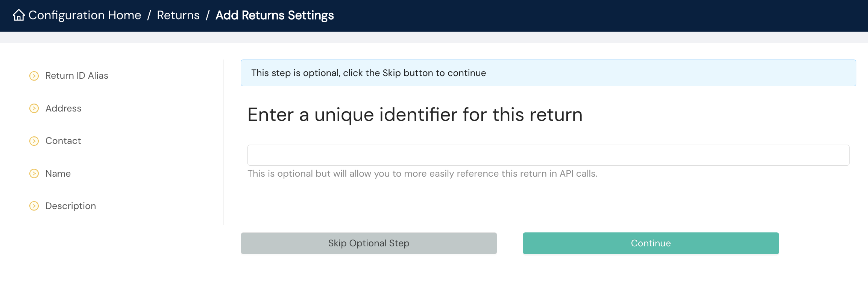
Task: Jump to the Name step
Action: pyautogui.click(x=58, y=174)
